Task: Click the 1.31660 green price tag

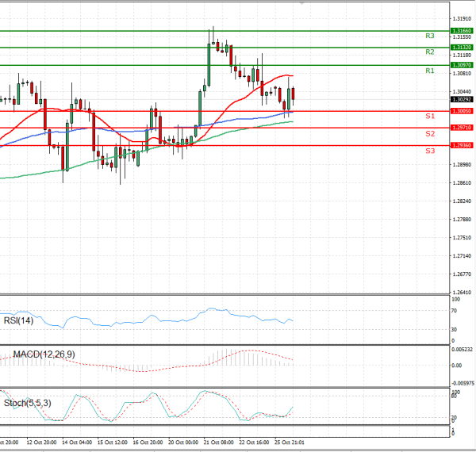Action: point(461,31)
